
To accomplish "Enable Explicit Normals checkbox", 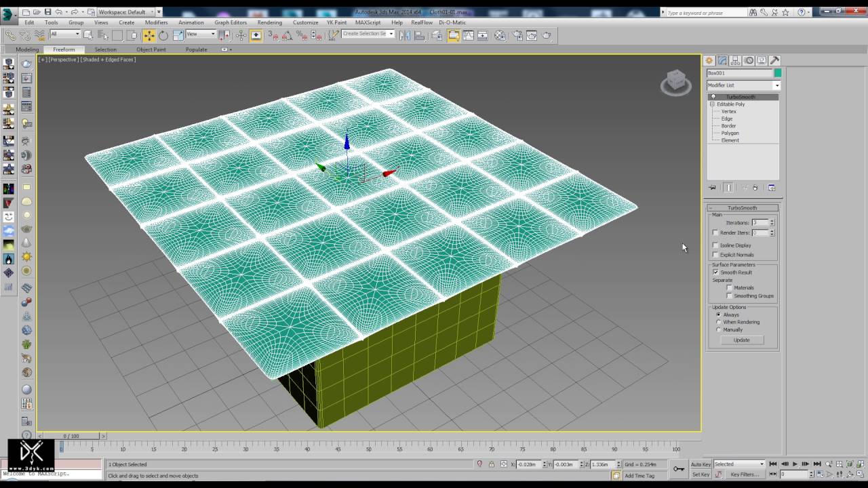I will tap(715, 255).
